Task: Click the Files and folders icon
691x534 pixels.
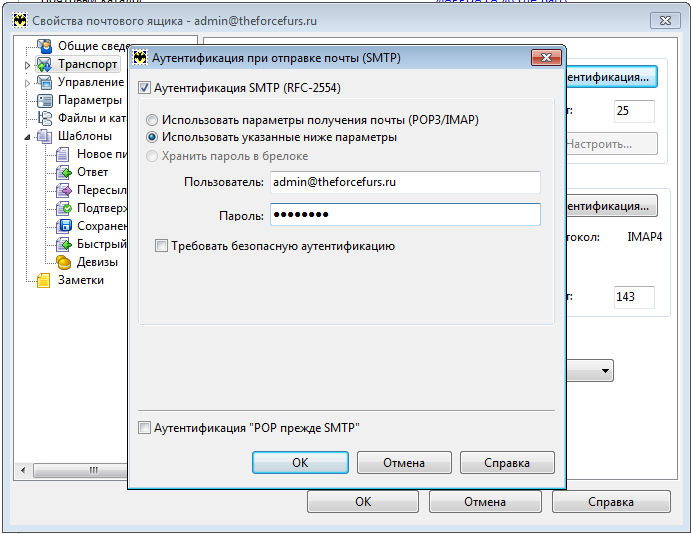Action: tap(45, 118)
